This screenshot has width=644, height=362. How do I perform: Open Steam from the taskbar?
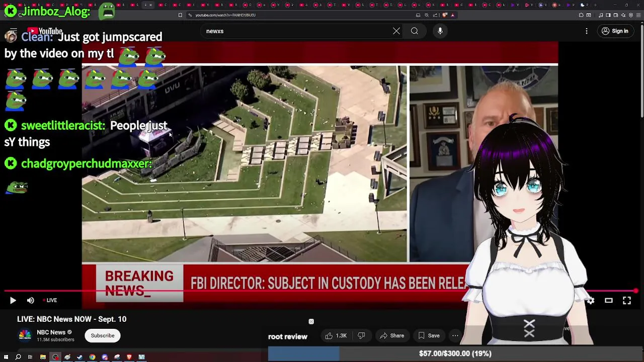point(79,357)
